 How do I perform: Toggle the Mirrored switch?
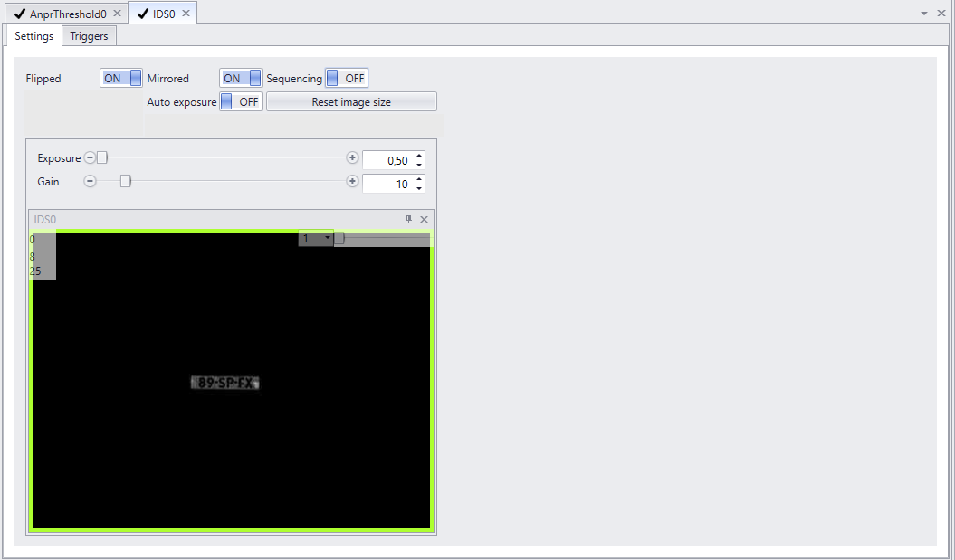241,78
